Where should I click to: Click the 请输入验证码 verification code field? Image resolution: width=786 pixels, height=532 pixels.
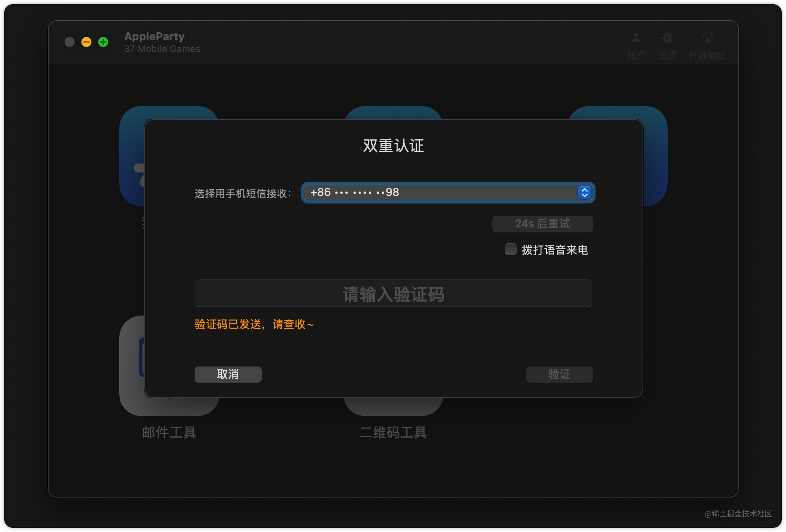(393, 294)
